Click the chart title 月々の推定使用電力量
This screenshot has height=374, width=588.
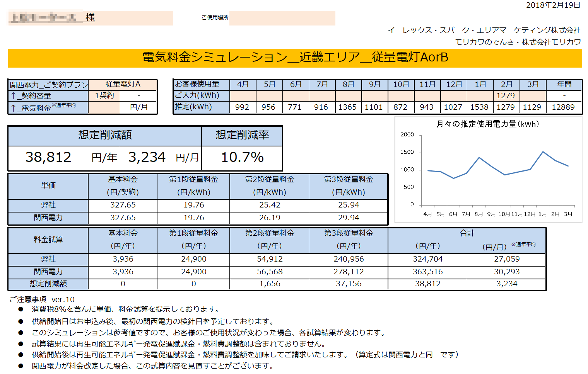click(487, 124)
